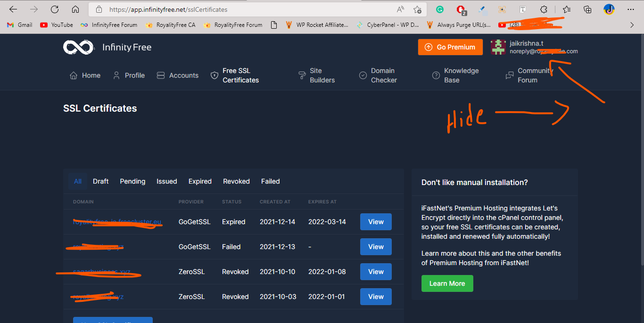The image size is (644, 323).
Task: Open the WP Rocket Affiliate bookmark
Action: (317, 25)
